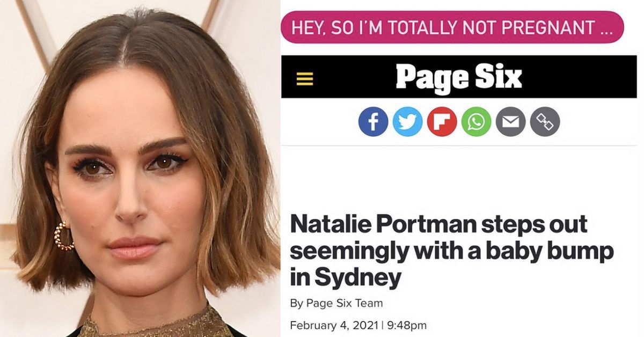Share article on Facebook

(373, 121)
